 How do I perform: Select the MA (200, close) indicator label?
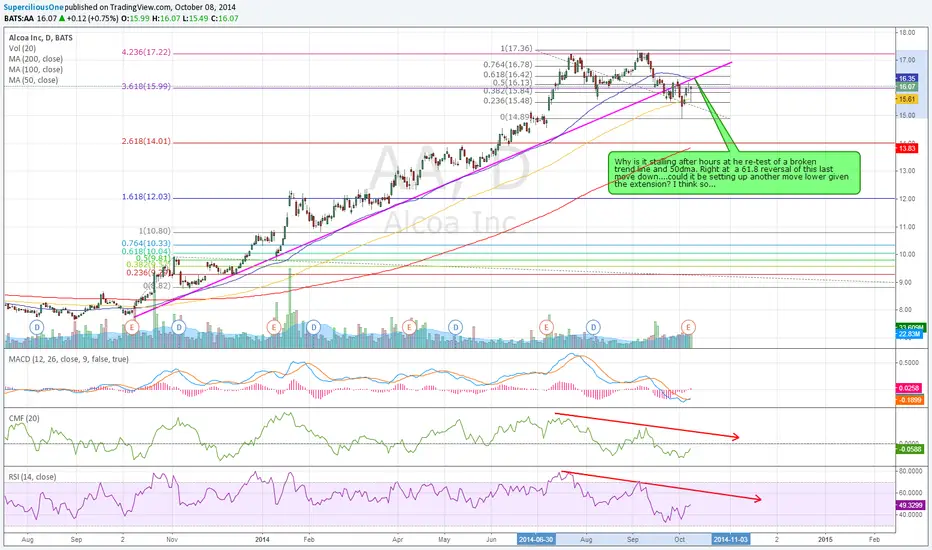click(36, 59)
